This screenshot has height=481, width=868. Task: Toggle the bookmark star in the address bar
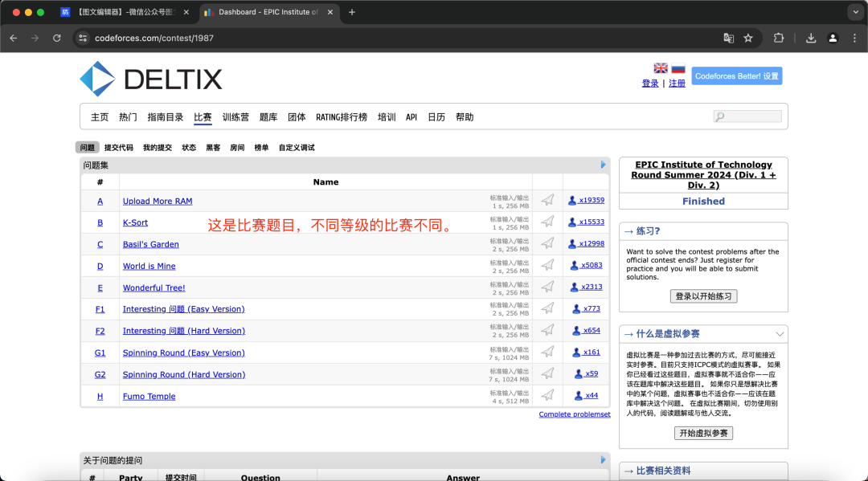click(x=748, y=37)
